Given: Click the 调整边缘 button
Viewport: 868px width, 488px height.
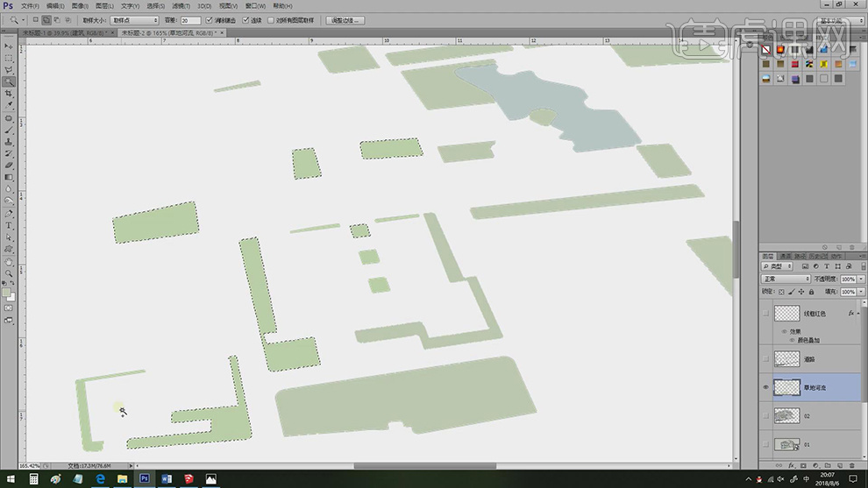Looking at the screenshot, I should pyautogui.click(x=345, y=20).
